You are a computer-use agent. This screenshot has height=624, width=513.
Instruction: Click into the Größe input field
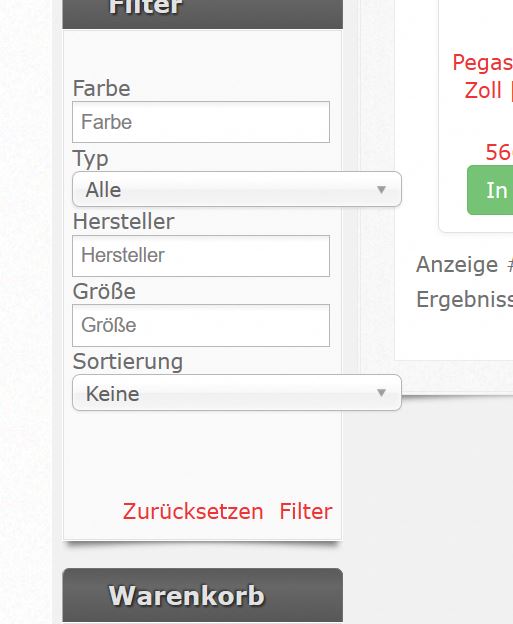tap(201, 325)
